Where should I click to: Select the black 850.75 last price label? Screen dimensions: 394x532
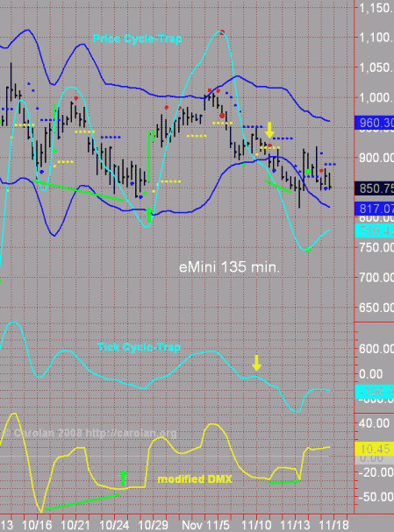(x=374, y=188)
